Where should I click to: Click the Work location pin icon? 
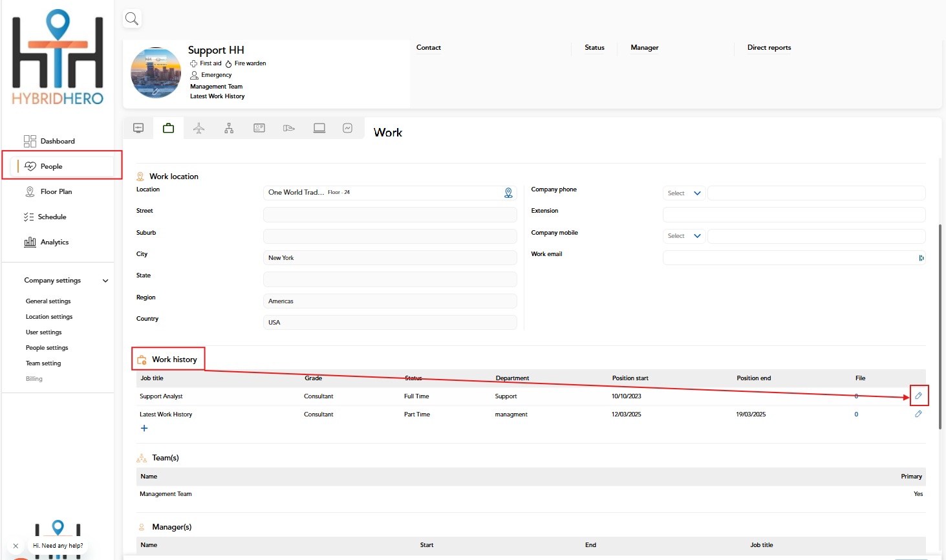140,176
